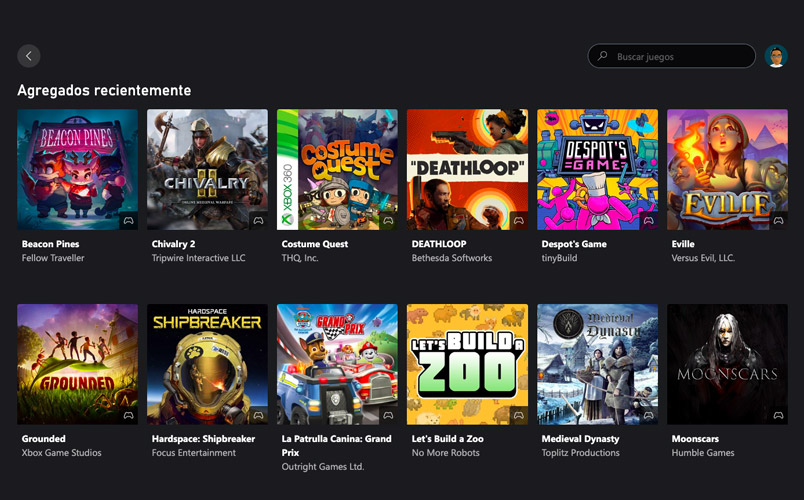This screenshot has width=804, height=500.
Task: Click the Agregados recientemente heading
Action: [104, 90]
